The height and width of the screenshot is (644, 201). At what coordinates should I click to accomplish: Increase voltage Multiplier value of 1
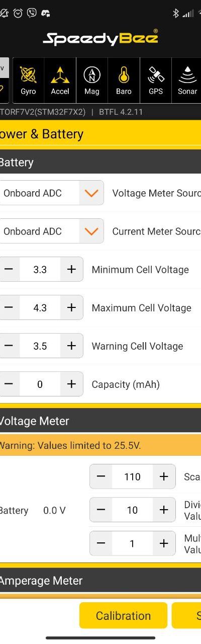point(164,543)
